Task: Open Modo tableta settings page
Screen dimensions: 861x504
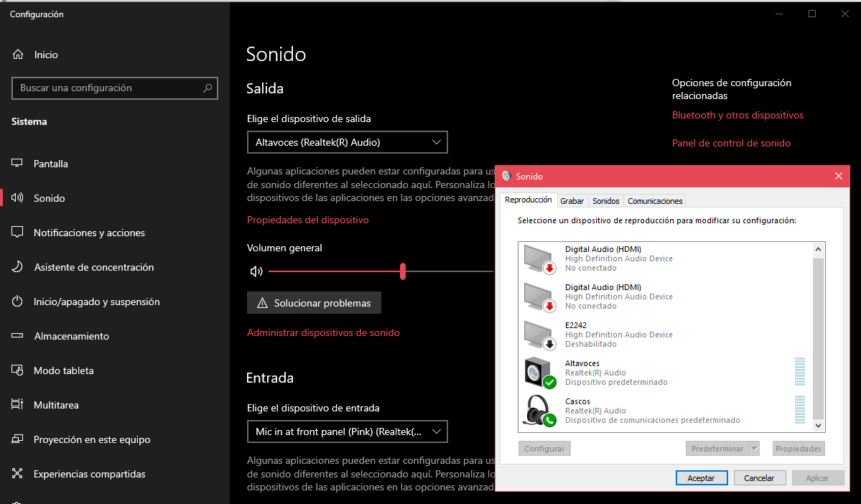Action: click(115, 370)
